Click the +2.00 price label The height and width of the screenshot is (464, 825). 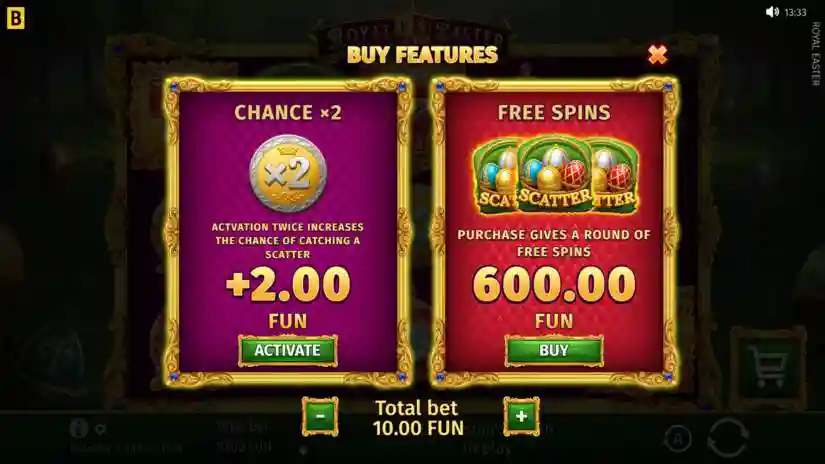coord(288,285)
